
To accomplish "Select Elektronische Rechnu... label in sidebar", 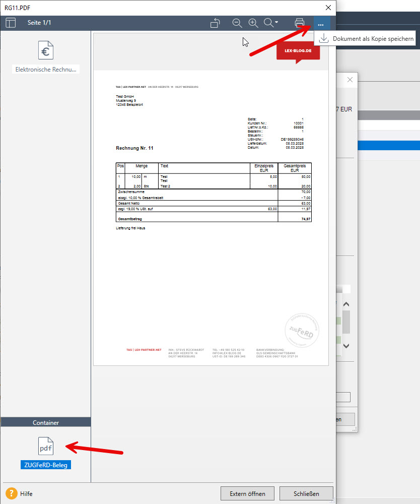I will pyautogui.click(x=46, y=70).
